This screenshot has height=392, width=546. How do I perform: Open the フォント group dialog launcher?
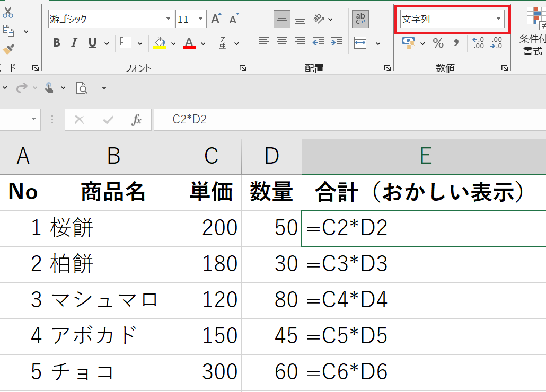(242, 68)
